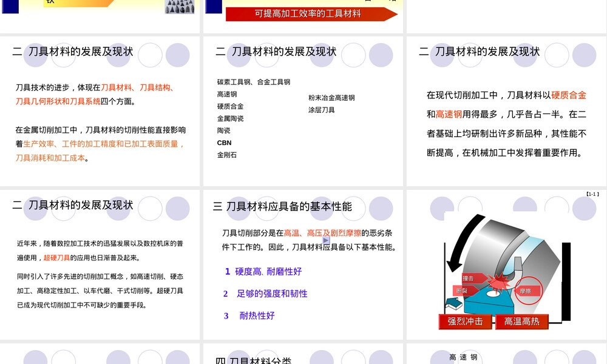607x364 pixels.
Task: Click the red 硬质合金 in the 在现代切削加工中 slide
Action: 569,95
